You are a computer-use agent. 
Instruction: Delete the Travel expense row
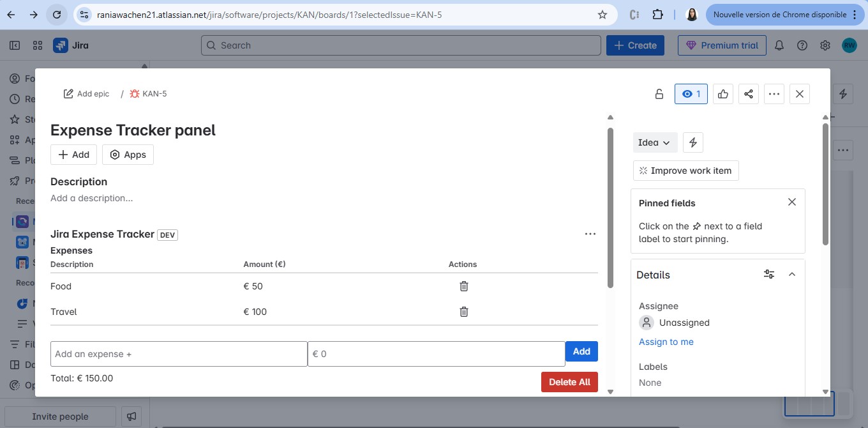[x=464, y=312]
